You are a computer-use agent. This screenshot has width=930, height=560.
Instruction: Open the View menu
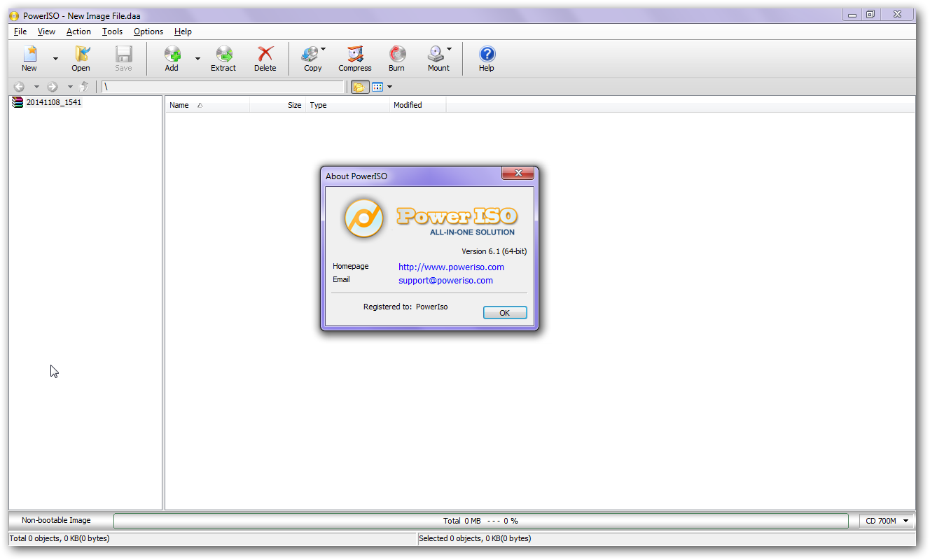click(x=46, y=31)
